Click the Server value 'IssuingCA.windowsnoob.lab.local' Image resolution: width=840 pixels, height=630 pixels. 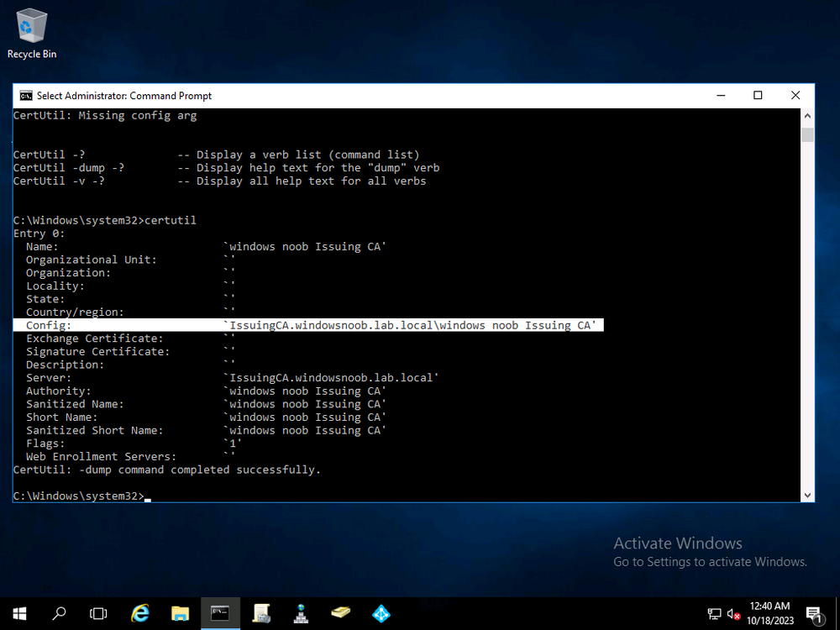[332, 378]
